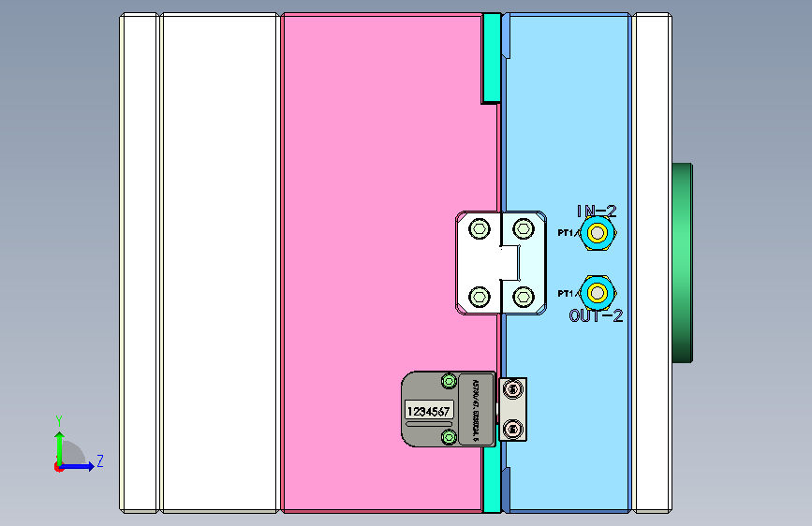Screen dimensions: 812x526
Task: Select the OUT-2 water fitting
Action: 598,293
